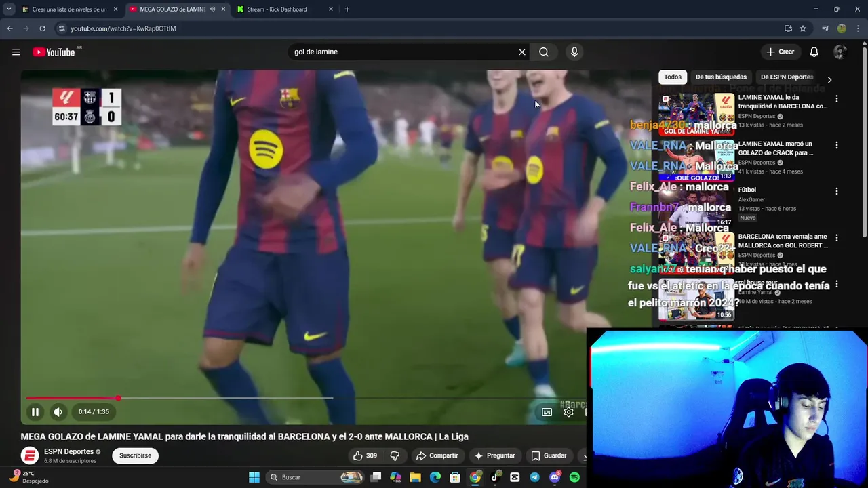Open File Explorer from the taskbar

[415, 477]
